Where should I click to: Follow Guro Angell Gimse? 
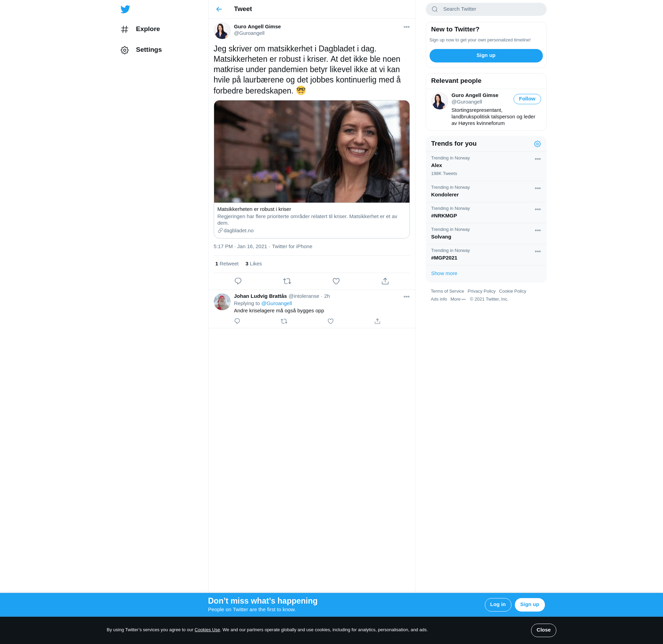pos(527,99)
